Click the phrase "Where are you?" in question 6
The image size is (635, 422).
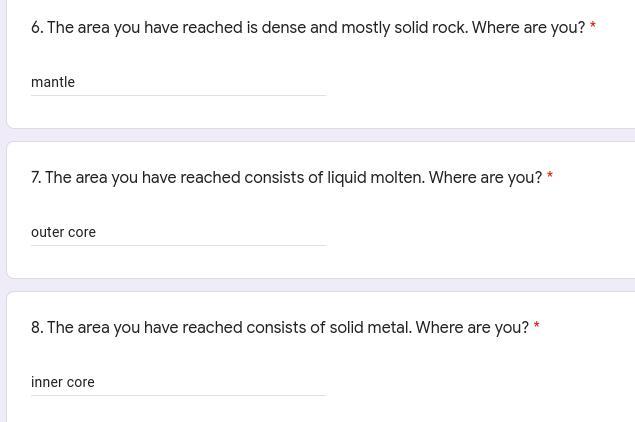(x=528, y=28)
